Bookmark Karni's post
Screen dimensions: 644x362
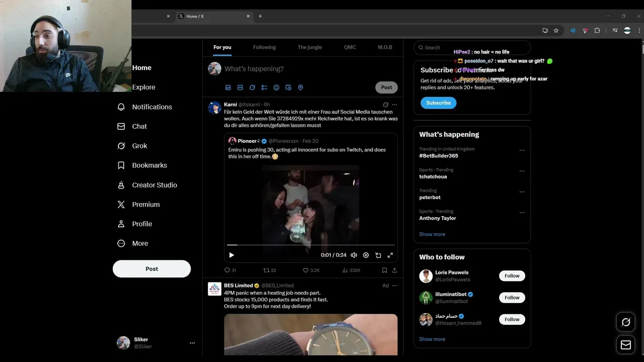tap(384, 270)
